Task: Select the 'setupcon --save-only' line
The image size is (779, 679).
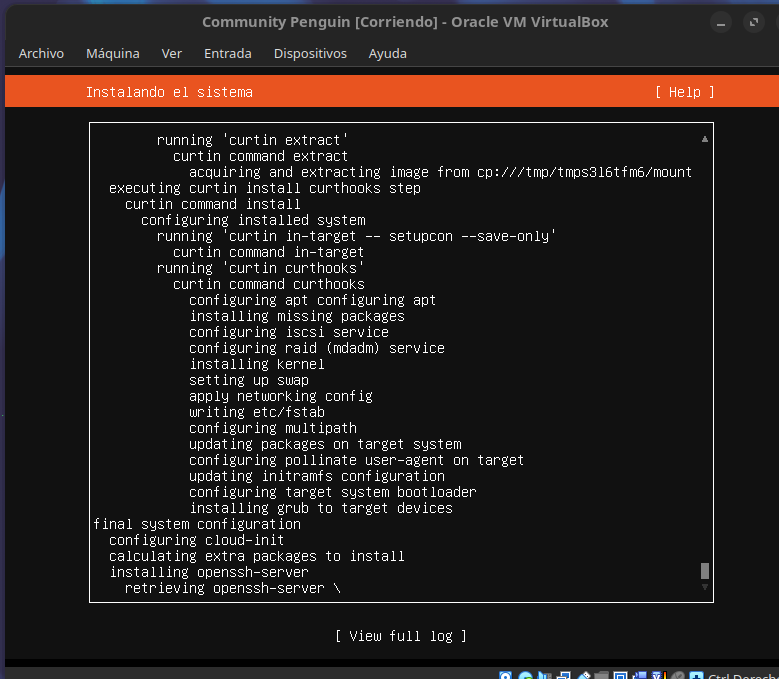Action: coord(356,236)
